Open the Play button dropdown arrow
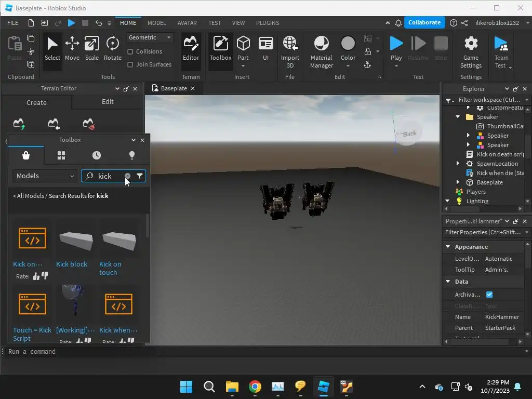The height and width of the screenshot is (399, 532). click(x=396, y=66)
